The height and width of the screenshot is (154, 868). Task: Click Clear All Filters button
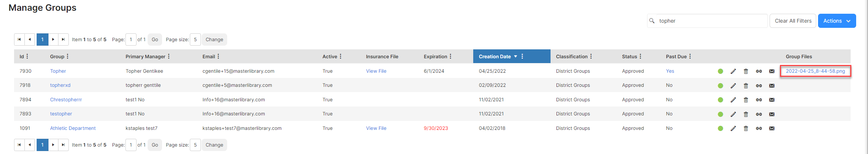pyautogui.click(x=793, y=21)
